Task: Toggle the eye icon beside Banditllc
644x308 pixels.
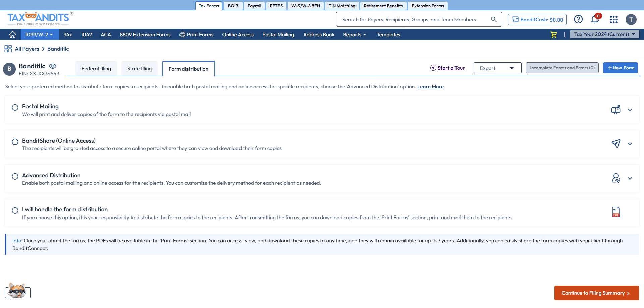Action: 53,66
